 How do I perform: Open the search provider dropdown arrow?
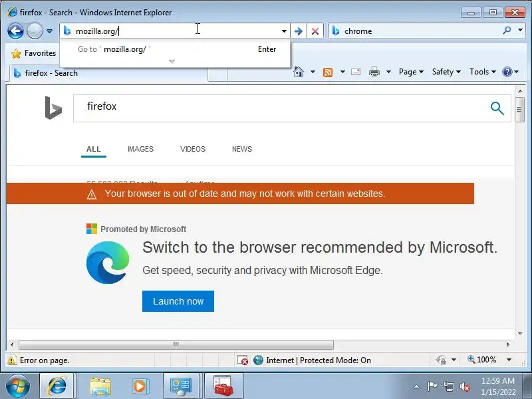(520, 30)
